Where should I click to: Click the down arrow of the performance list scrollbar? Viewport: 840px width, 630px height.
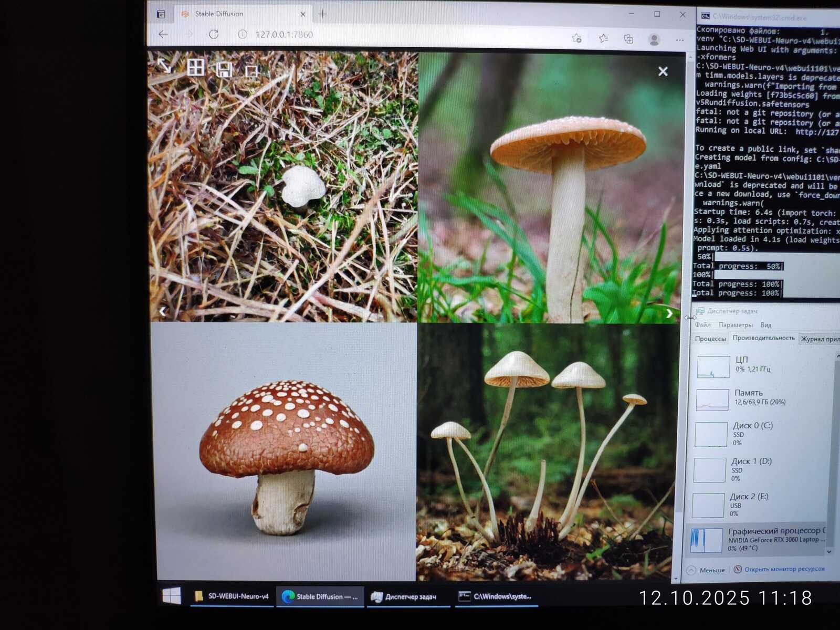(x=829, y=552)
